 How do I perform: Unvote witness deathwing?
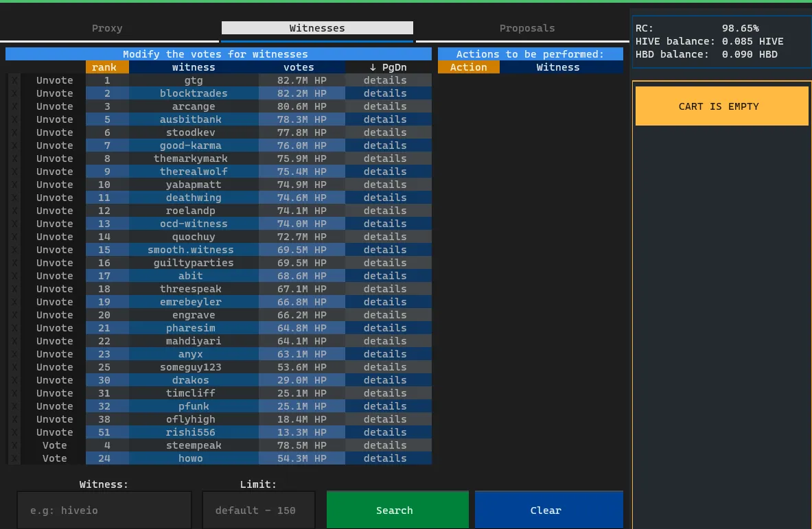click(54, 198)
